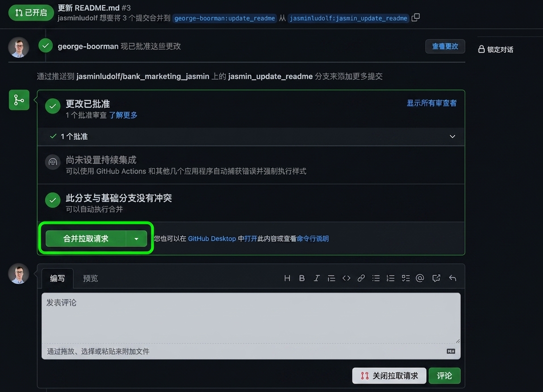The width and height of the screenshot is (543, 392).
Task: Click the jasminludolf author name in header
Action: [x=79, y=18]
